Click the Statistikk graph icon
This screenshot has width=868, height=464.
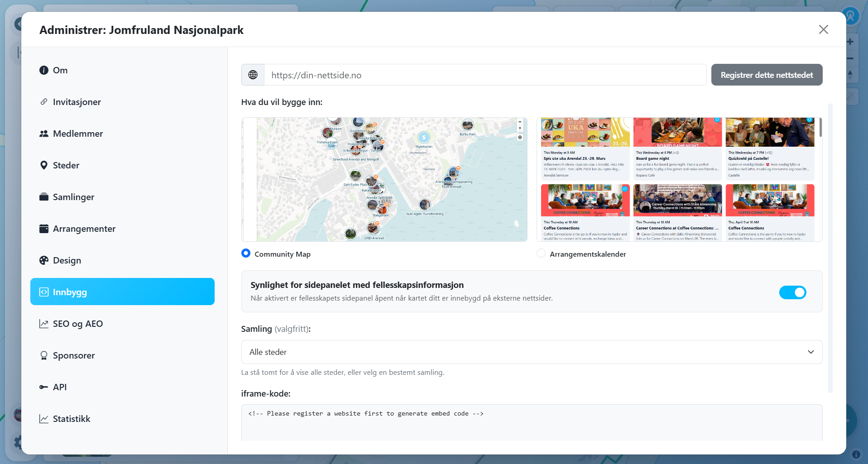(x=44, y=419)
